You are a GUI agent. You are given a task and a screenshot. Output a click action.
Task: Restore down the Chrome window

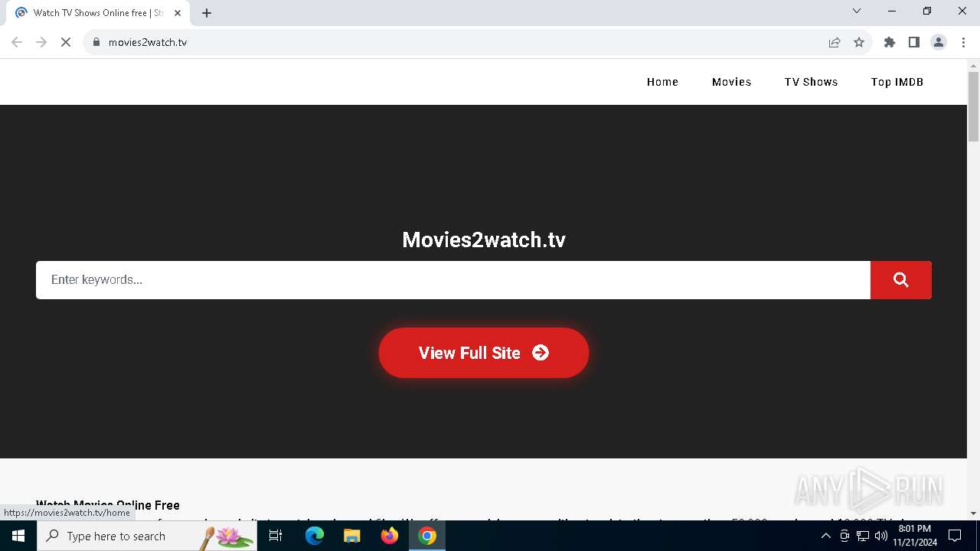[927, 11]
